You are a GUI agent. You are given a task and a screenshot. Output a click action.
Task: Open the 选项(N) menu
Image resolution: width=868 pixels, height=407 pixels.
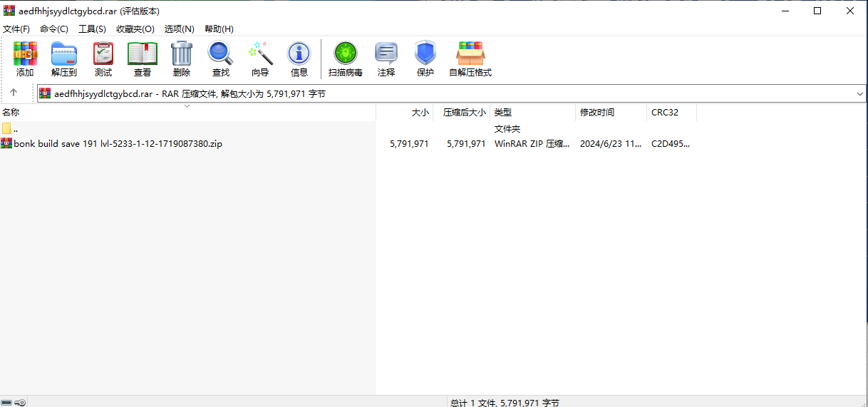(180, 29)
